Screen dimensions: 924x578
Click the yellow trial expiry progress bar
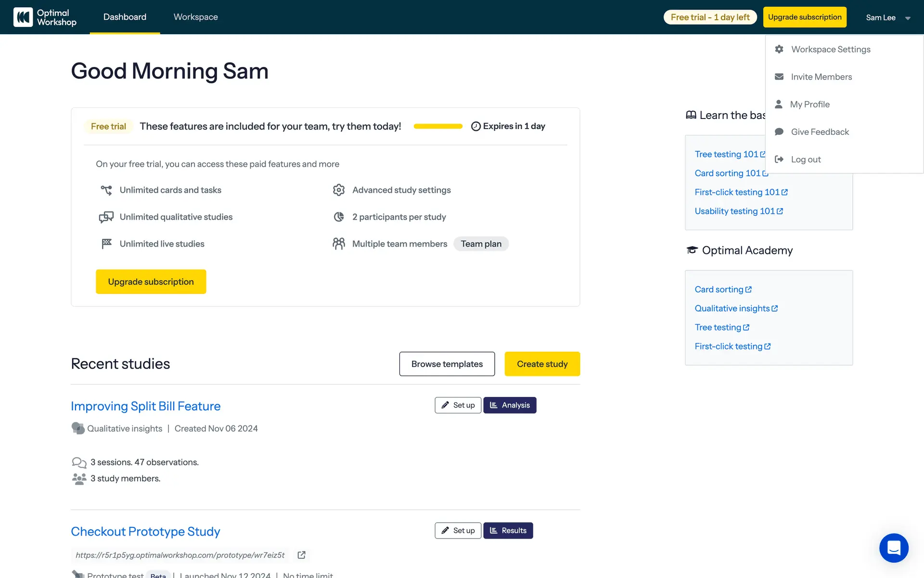click(438, 126)
